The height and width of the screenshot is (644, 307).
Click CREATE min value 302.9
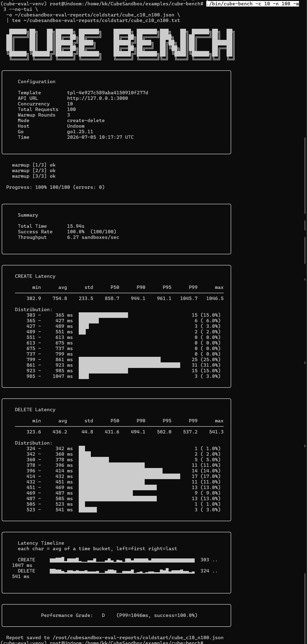tap(34, 298)
